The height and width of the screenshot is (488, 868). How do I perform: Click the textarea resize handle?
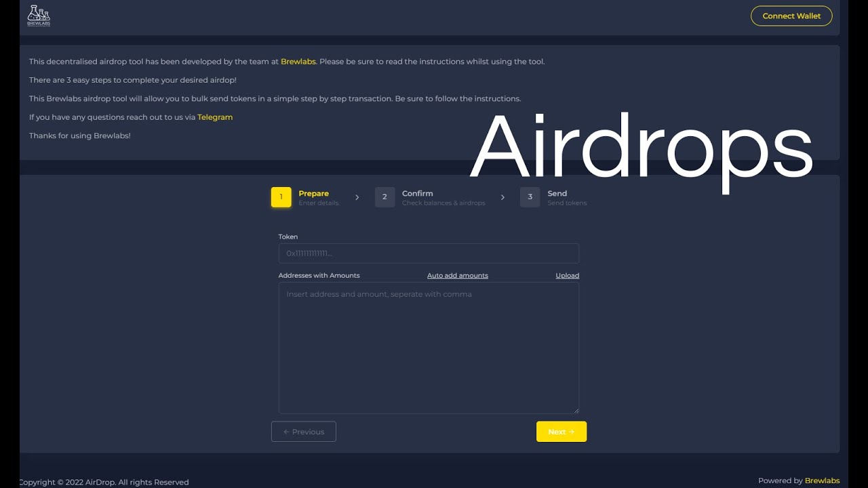pyautogui.click(x=576, y=410)
